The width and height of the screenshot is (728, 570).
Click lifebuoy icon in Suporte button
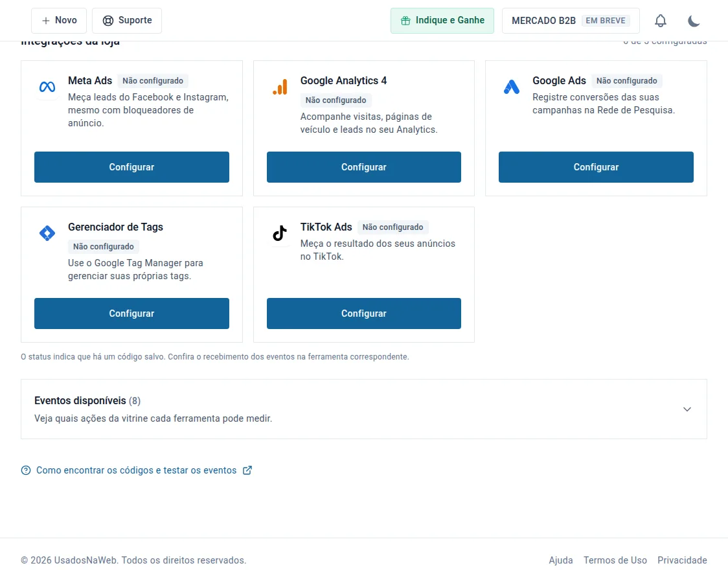tap(108, 21)
